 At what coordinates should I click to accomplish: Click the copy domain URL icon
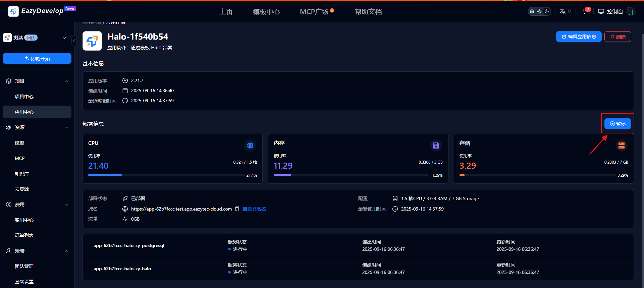coord(237,209)
